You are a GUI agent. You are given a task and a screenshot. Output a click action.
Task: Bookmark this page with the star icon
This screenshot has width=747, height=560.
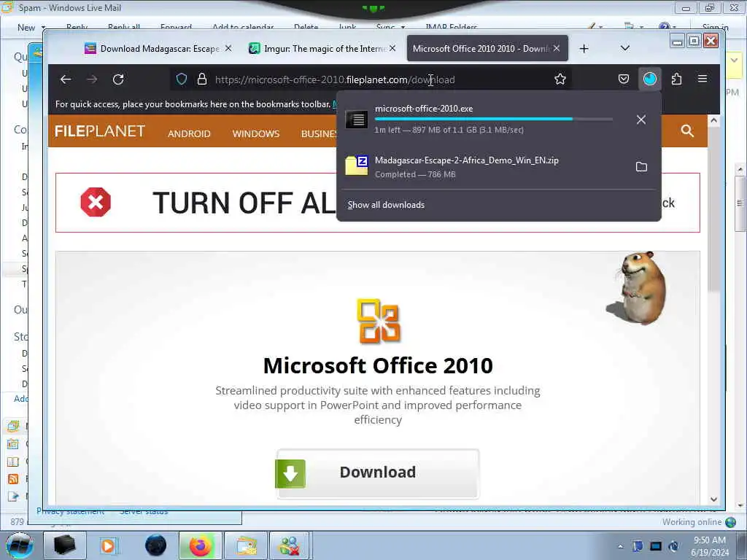click(x=560, y=79)
